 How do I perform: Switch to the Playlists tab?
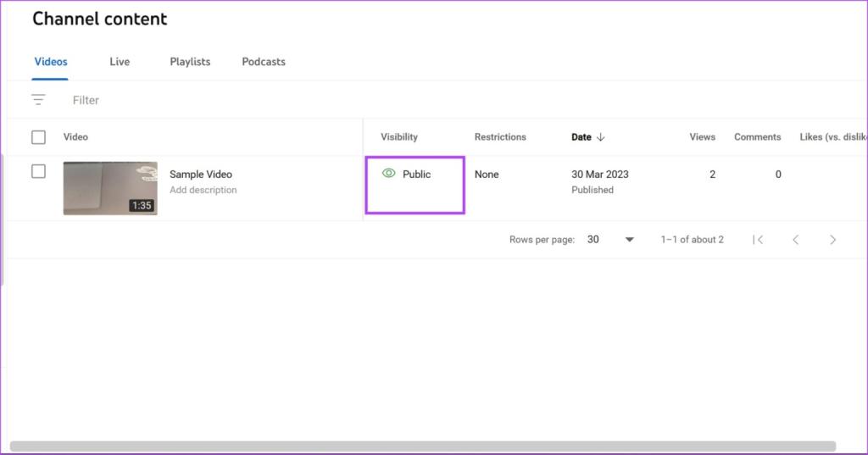tap(190, 62)
